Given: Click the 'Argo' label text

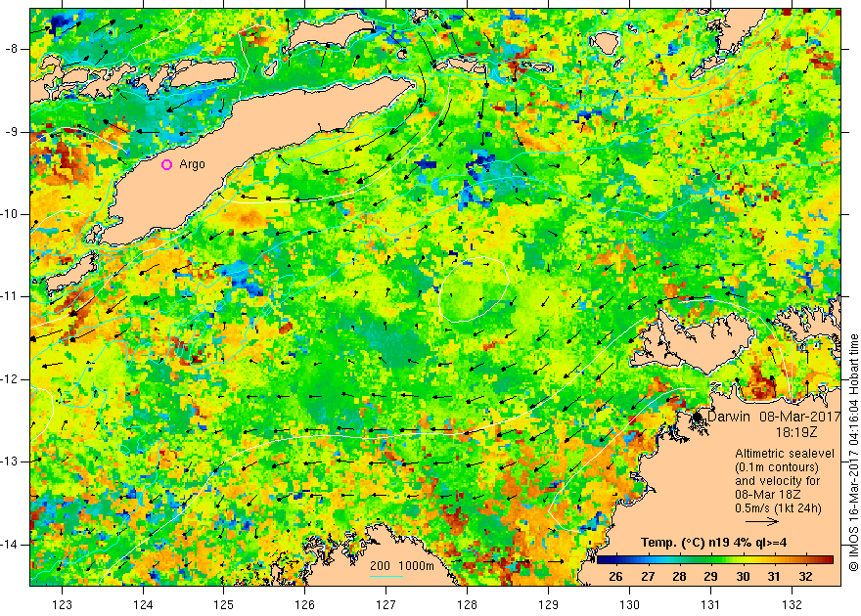Looking at the screenshot, I should pyautogui.click(x=192, y=164).
